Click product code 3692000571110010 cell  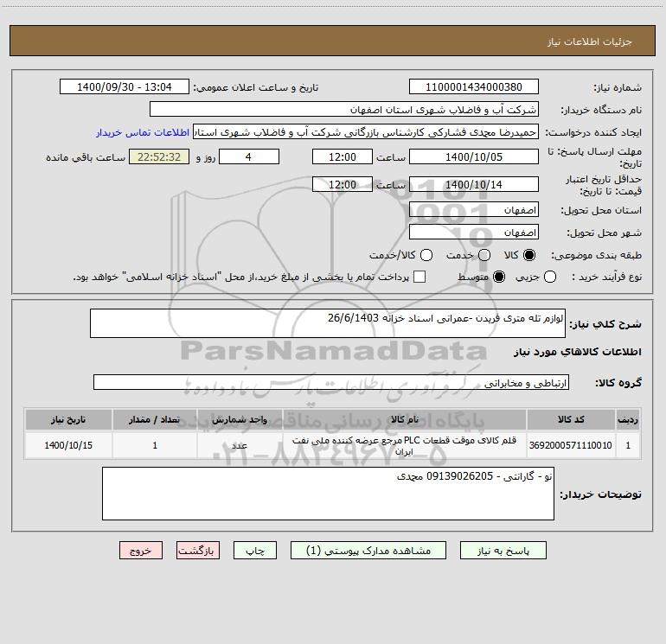571,445
